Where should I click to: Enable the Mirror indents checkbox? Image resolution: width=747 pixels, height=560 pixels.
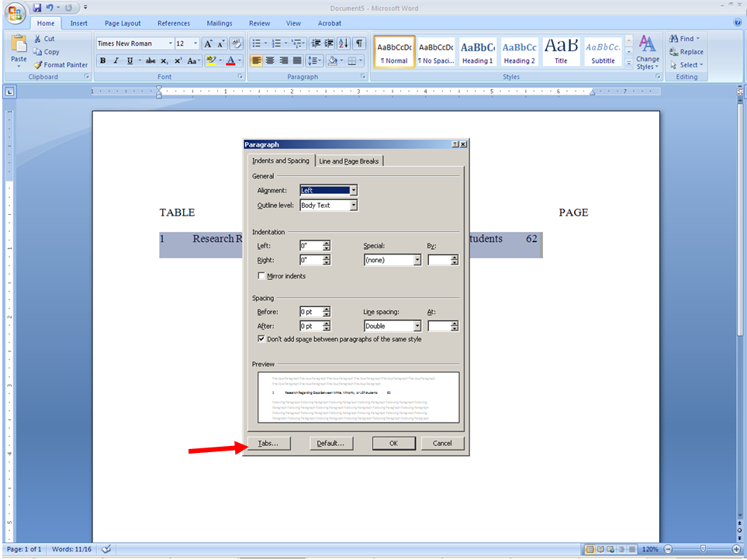[x=262, y=275]
